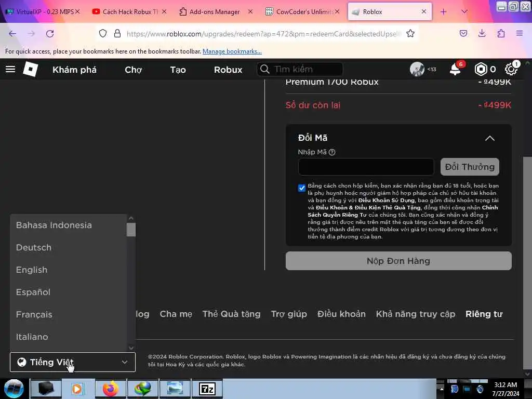Open the Manage bookmarks link
This screenshot has width=532, height=399.
pyautogui.click(x=232, y=51)
